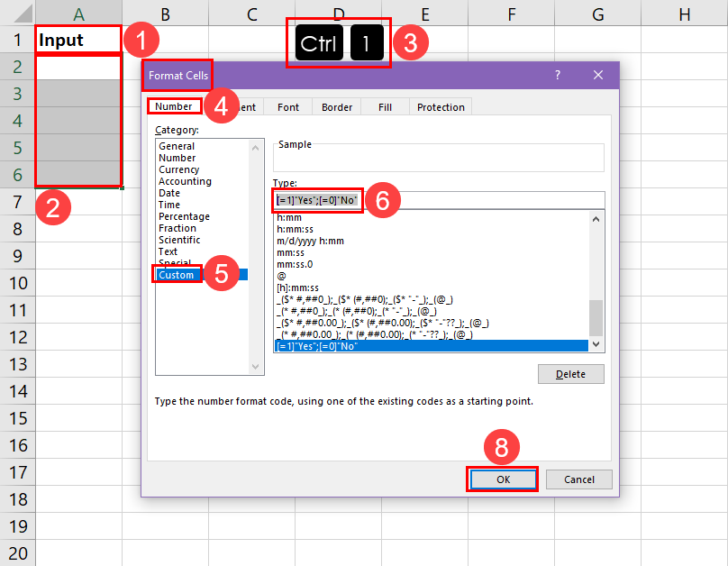Select column G header
728x566 pixels.
597,14
